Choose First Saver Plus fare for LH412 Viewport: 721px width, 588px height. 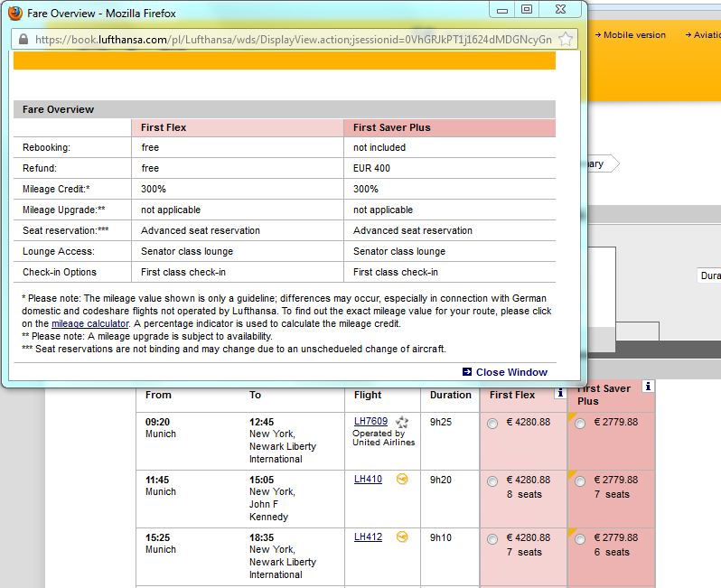click(580, 539)
